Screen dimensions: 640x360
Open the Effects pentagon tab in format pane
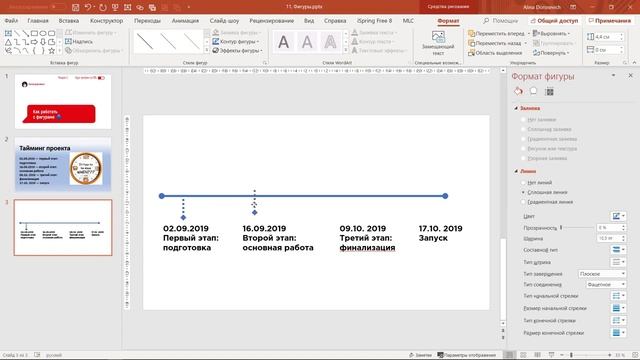point(533,91)
